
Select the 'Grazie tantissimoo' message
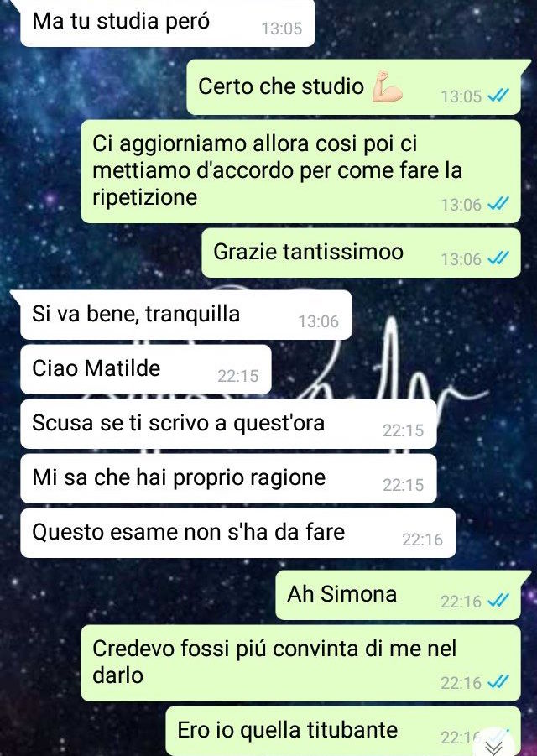(x=361, y=253)
